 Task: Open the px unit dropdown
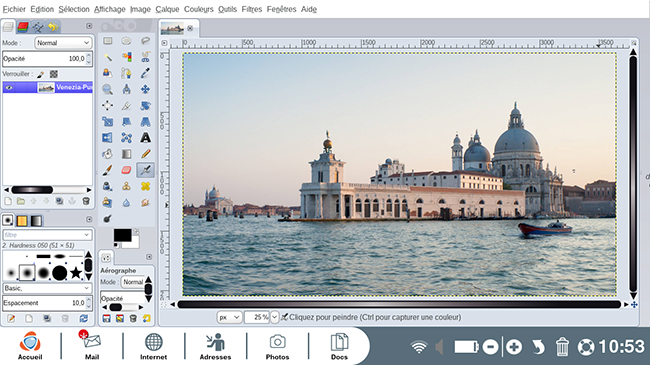(229, 317)
